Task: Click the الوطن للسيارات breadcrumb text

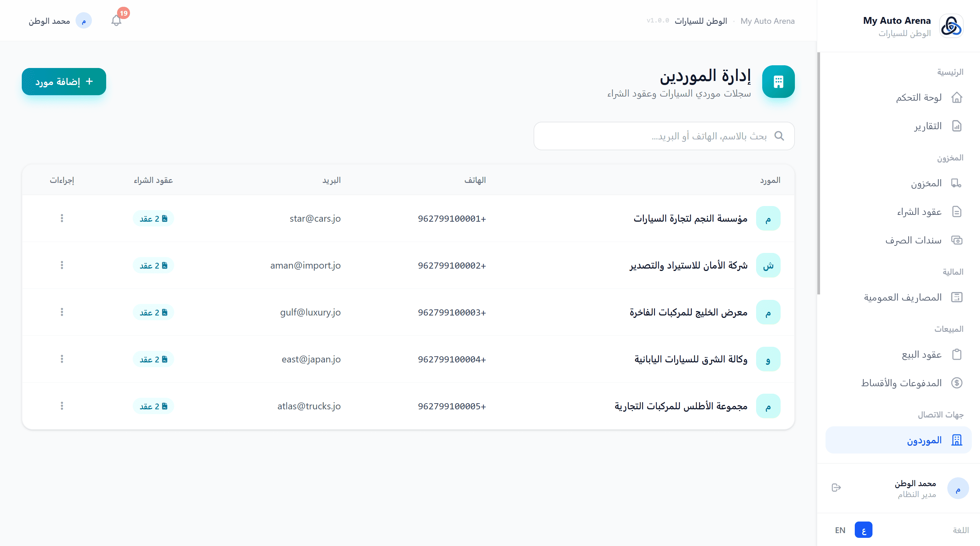Action: click(x=701, y=21)
